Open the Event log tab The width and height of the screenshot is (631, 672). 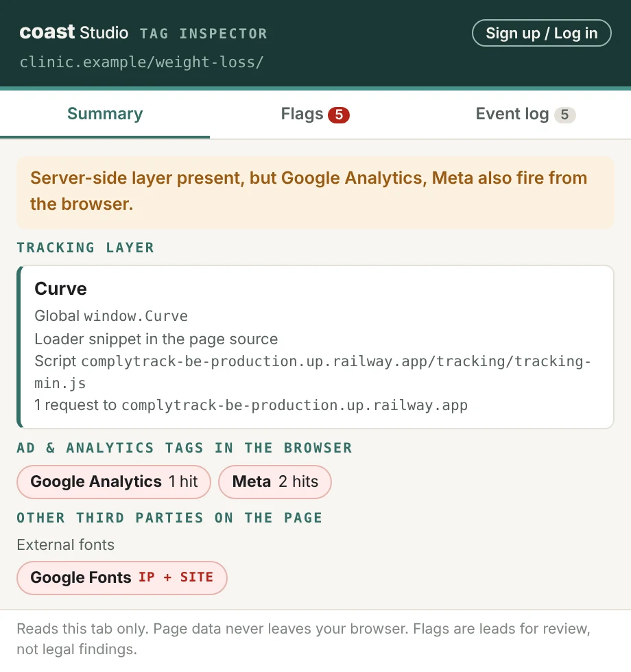(525, 115)
